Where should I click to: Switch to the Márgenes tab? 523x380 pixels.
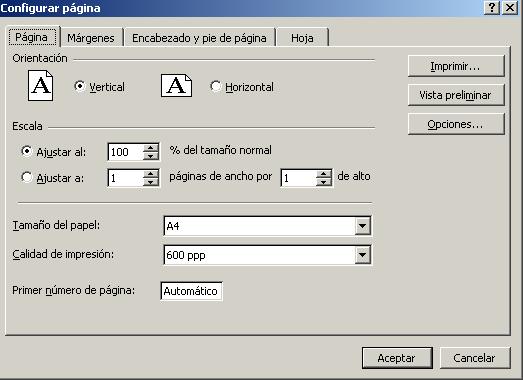tap(91, 38)
